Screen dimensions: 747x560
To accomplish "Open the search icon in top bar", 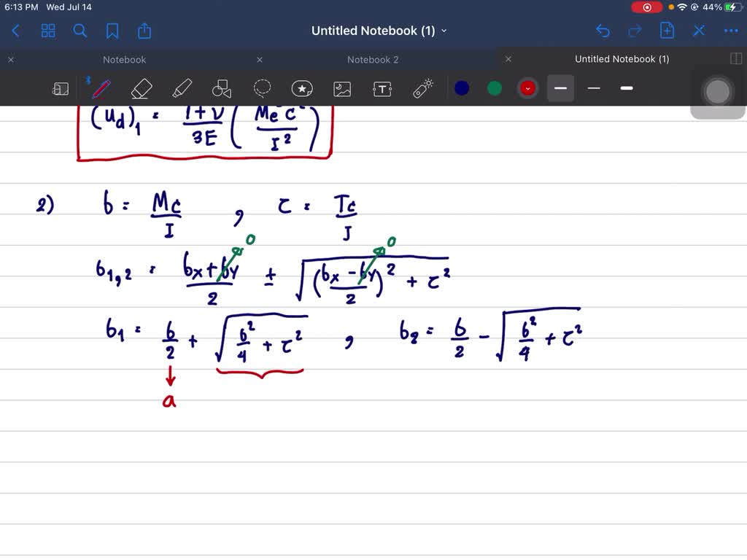I will (80, 31).
